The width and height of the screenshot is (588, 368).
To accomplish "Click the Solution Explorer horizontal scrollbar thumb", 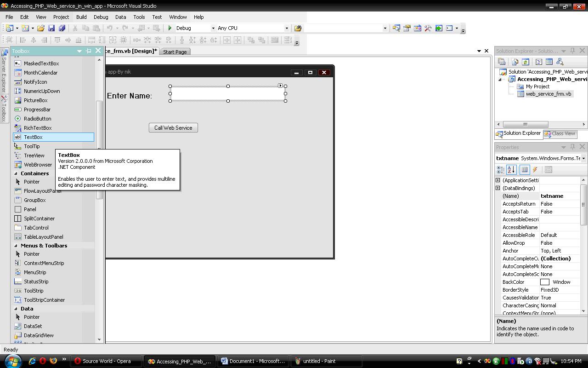I will (526, 124).
